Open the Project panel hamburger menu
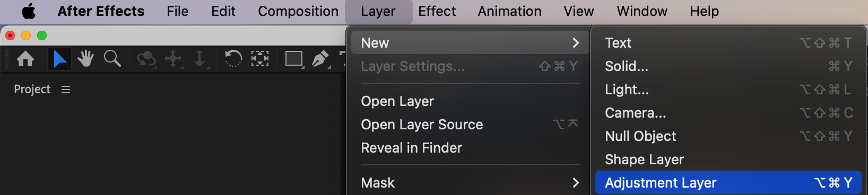 click(x=66, y=90)
